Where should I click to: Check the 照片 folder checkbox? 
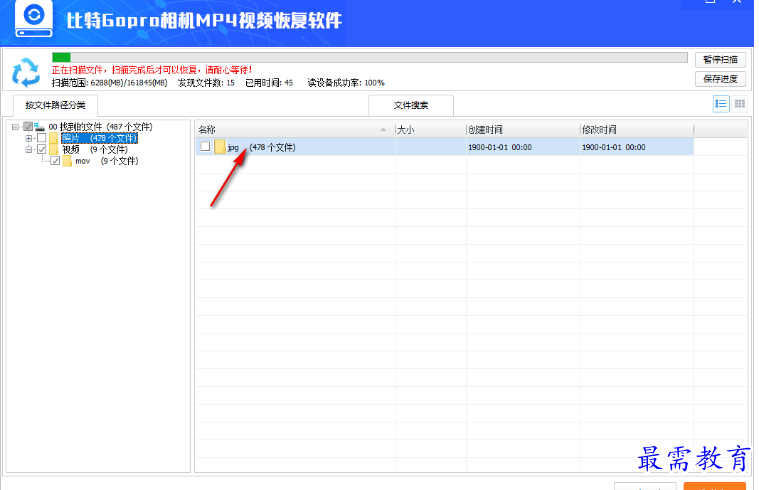tap(42, 138)
